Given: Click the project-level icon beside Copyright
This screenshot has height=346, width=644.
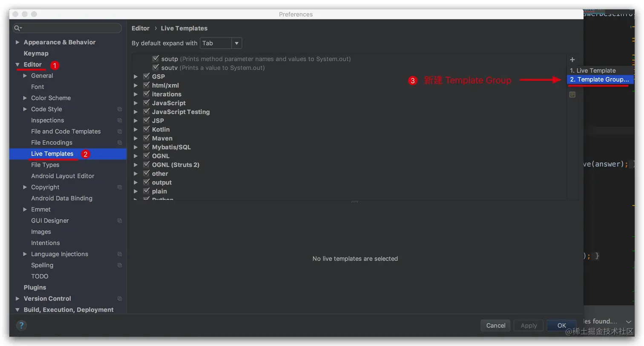Looking at the screenshot, I should pyautogui.click(x=120, y=187).
